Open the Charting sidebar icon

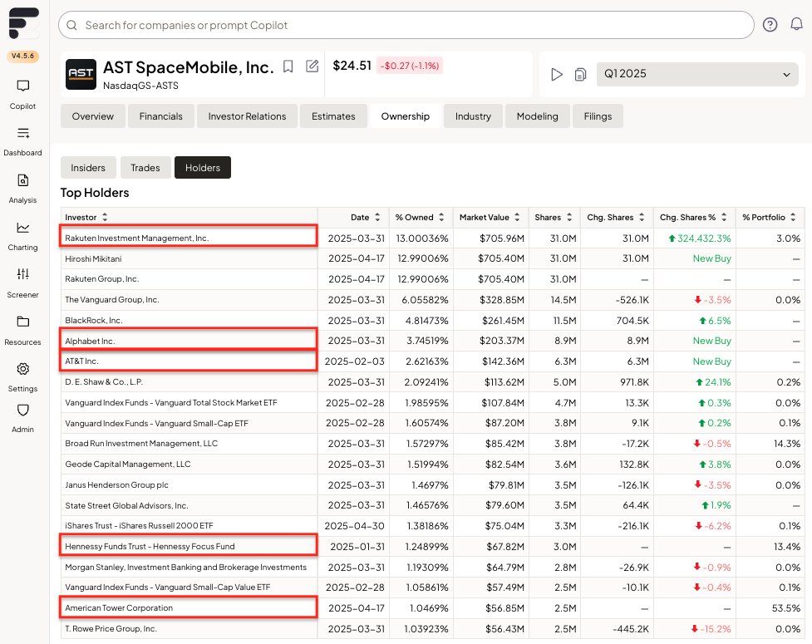tap(22, 227)
